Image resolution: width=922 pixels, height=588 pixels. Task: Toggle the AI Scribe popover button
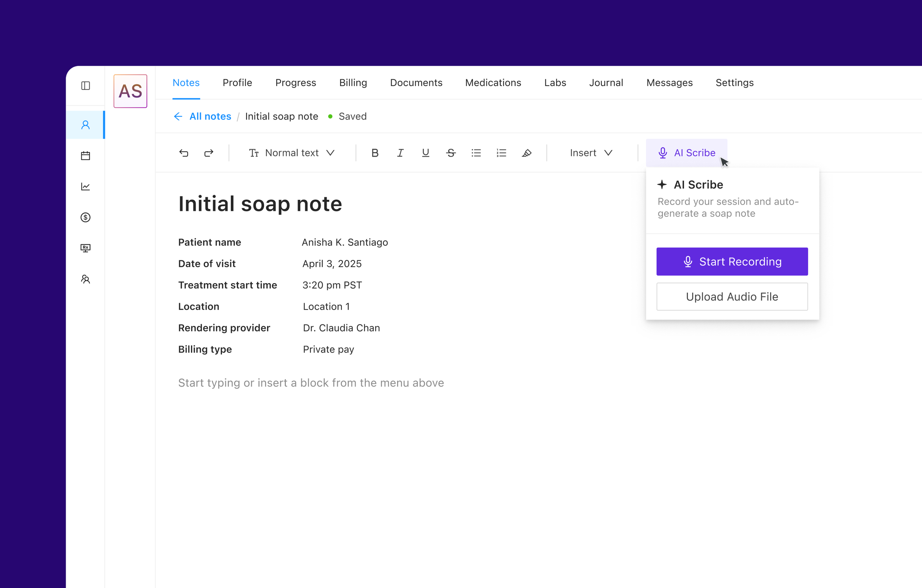coord(687,153)
